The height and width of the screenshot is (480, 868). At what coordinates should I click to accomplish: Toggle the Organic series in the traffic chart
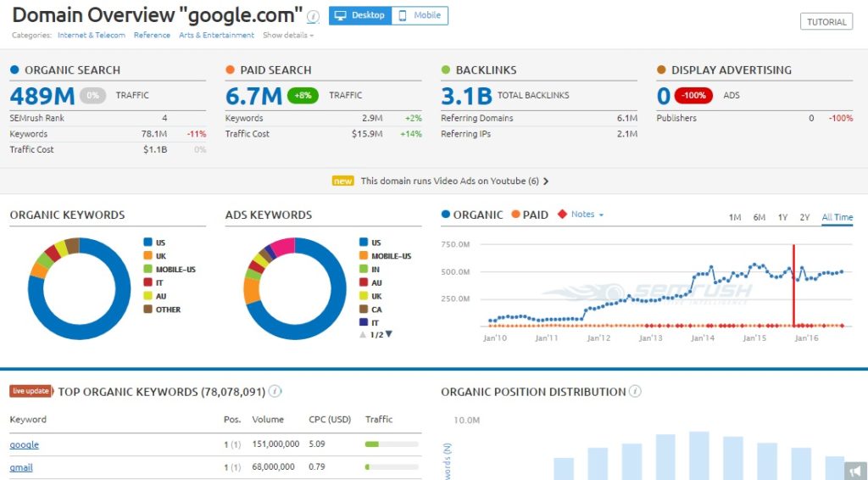coord(472,215)
